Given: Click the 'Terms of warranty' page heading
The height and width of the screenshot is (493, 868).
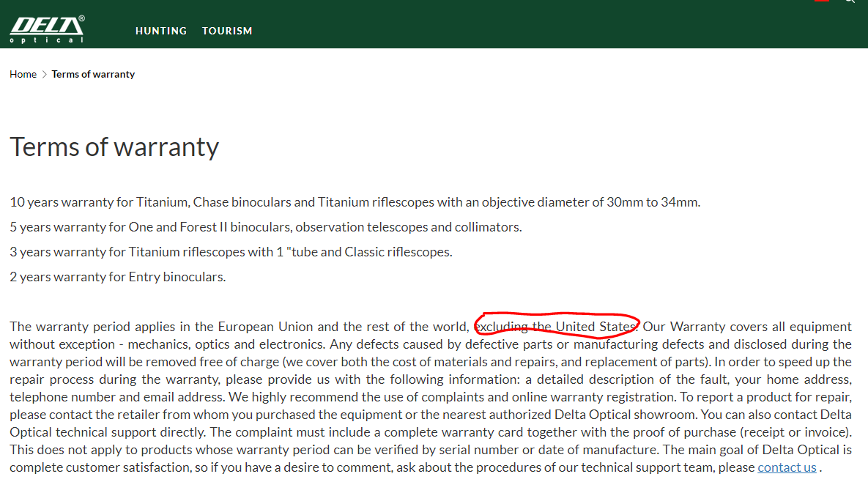Looking at the screenshot, I should click(114, 147).
